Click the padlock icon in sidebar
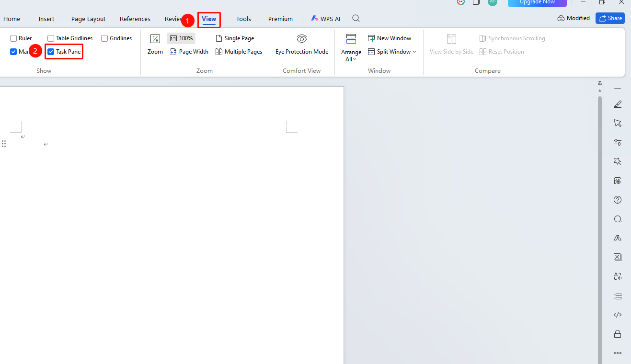 coord(618,334)
